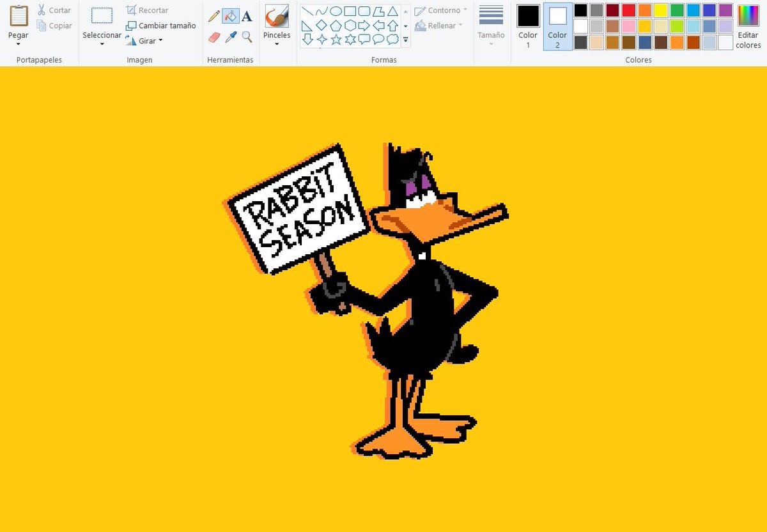Pick the pink palette swatch
Image resolution: width=767 pixels, height=532 pixels.
(628, 26)
